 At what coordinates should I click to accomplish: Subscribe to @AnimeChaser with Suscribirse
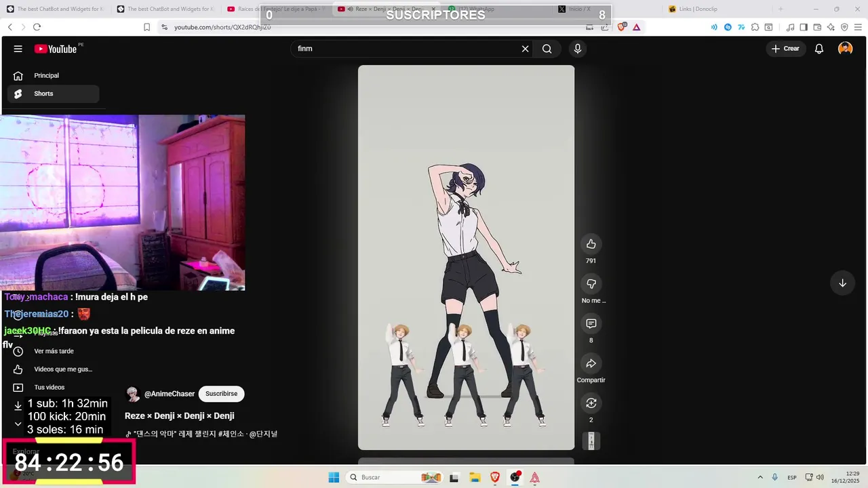(x=221, y=394)
